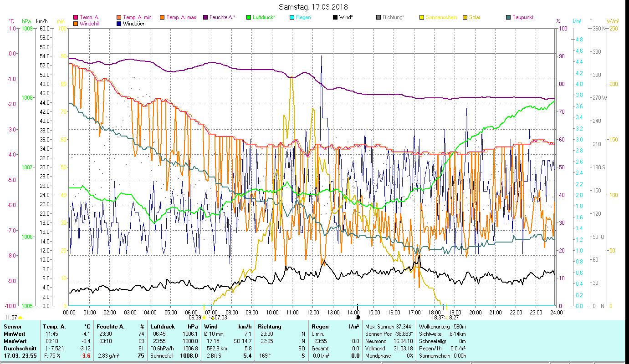Click the purple Feuchte A.* legend square
The image size is (629, 364).
coord(206,17)
